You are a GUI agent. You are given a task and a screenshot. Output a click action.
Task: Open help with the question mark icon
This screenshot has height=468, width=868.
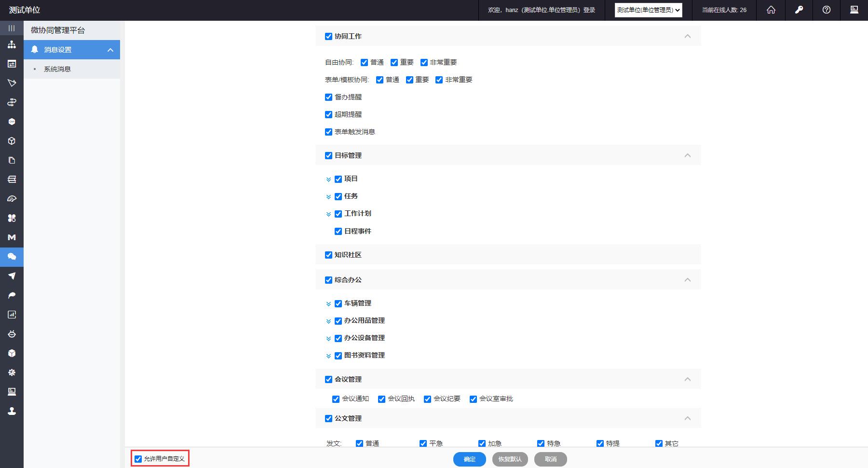[827, 10]
